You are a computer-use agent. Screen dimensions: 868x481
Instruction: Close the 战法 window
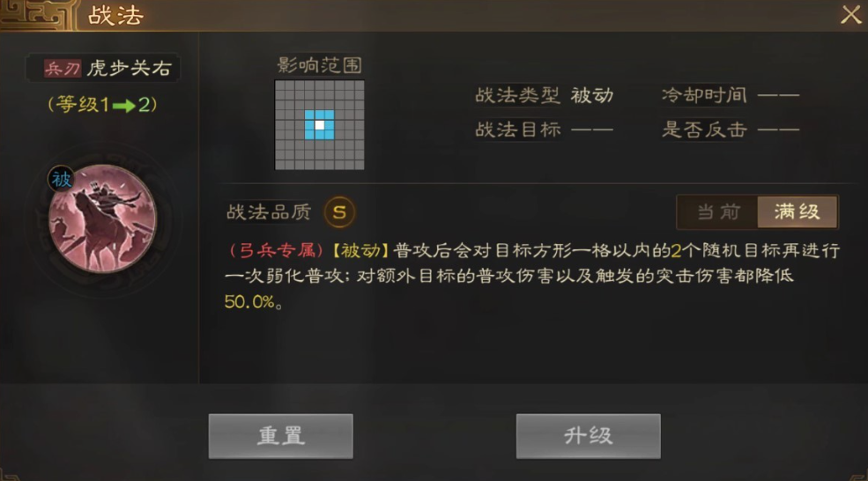tap(851, 14)
